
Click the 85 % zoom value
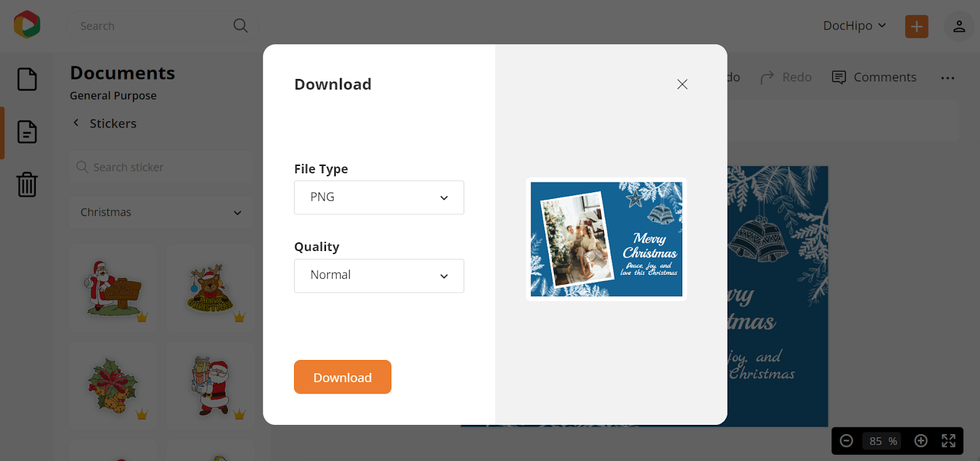coord(883,441)
